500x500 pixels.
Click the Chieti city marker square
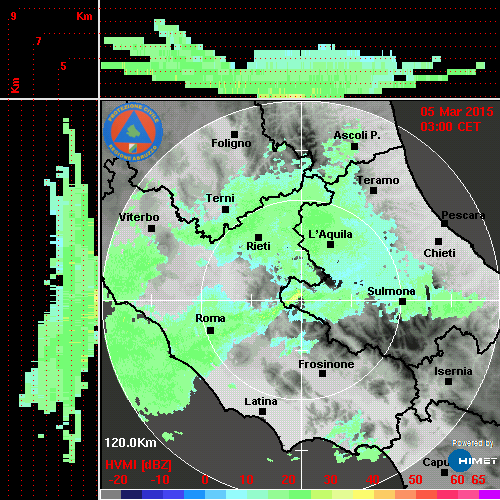(439, 241)
